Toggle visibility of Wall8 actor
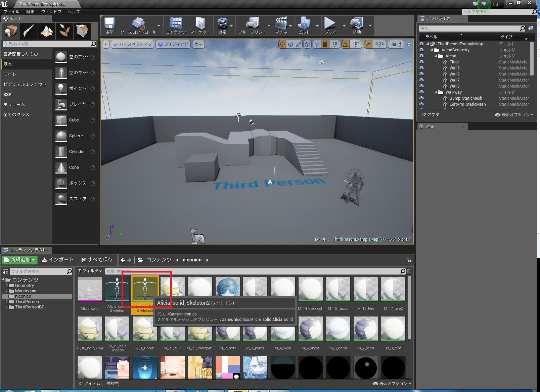 click(421, 86)
